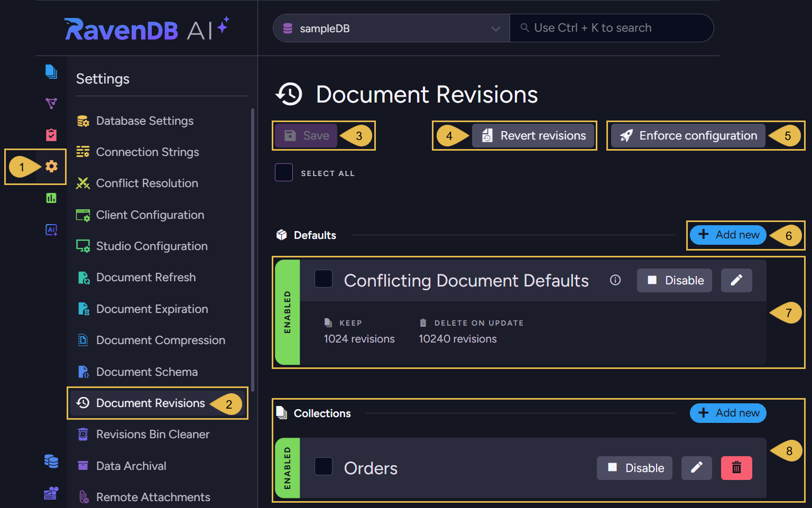Open the Documents section icon in sidebar
The width and height of the screenshot is (812, 508).
[x=51, y=71]
